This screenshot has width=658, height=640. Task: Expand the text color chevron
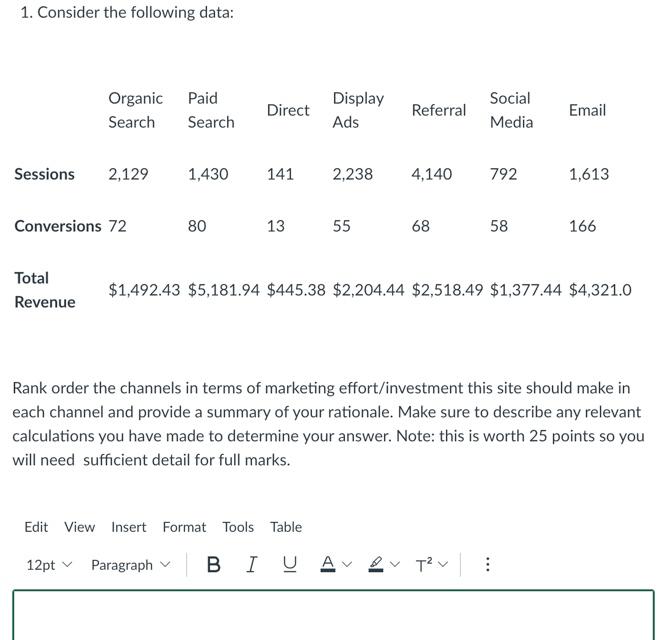[x=347, y=564]
